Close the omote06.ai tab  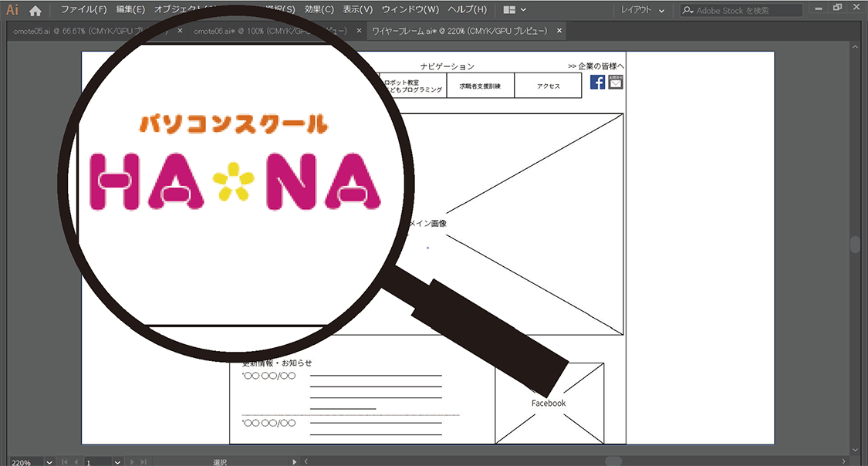tap(359, 31)
